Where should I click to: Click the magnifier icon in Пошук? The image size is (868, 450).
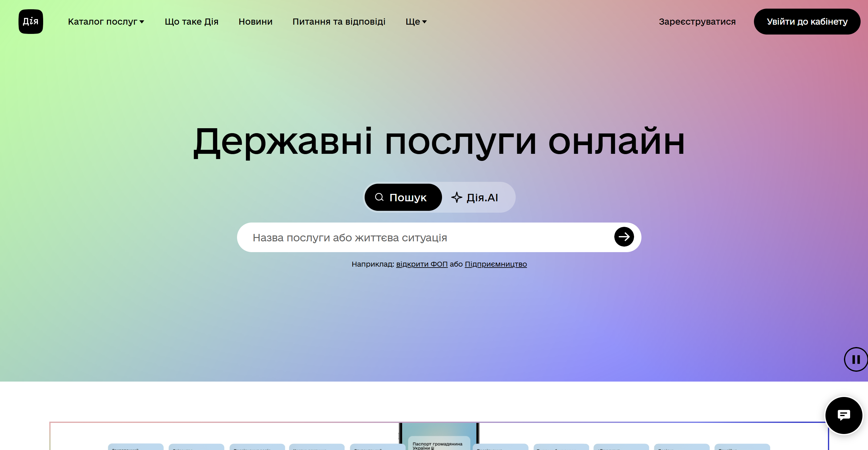point(379,197)
